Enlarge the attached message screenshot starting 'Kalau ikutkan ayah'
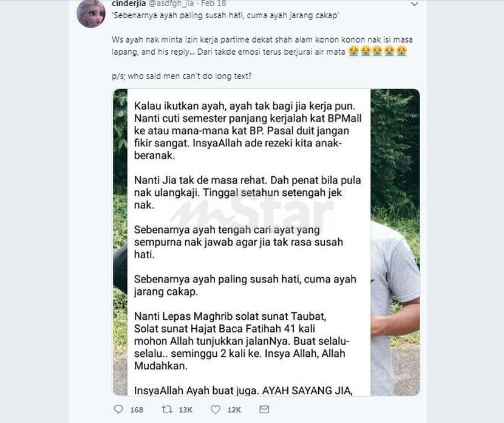504x423 pixels. click(267, 242)
